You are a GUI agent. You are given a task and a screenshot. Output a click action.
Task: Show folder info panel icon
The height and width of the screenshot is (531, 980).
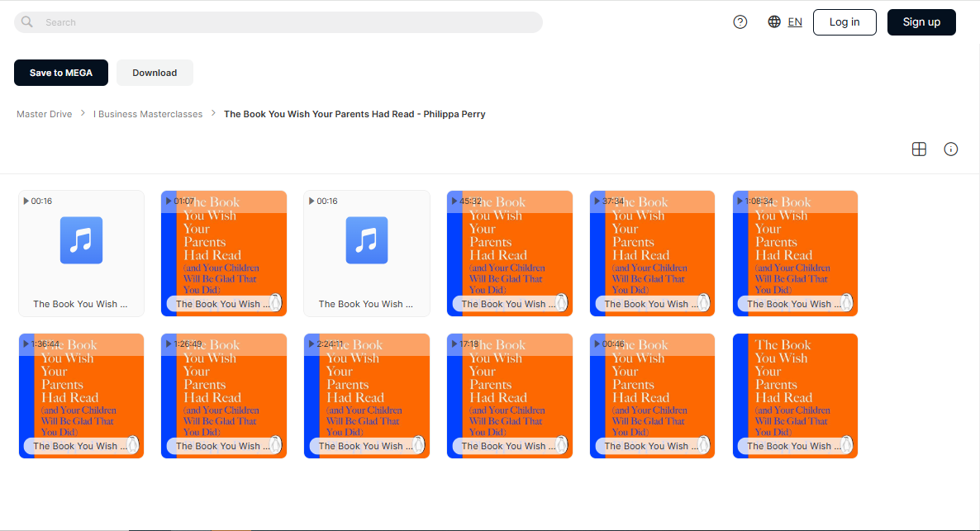click(x=950, y=149)
